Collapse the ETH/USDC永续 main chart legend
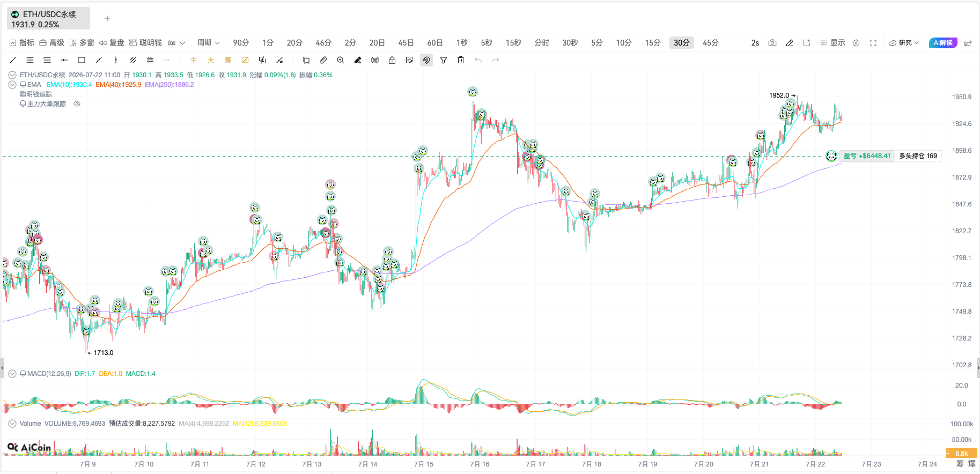Image resolution: width=980 pixels, height=474 pixels. point(12,75)
